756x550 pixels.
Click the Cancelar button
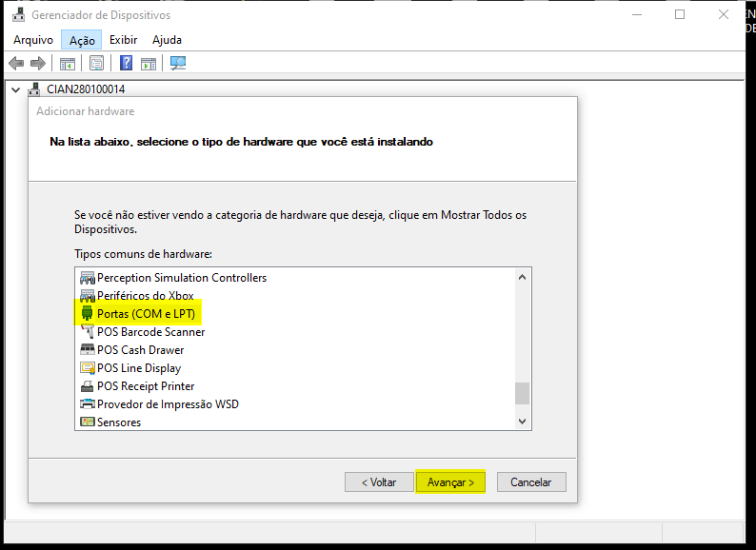[x=531, y=482]
